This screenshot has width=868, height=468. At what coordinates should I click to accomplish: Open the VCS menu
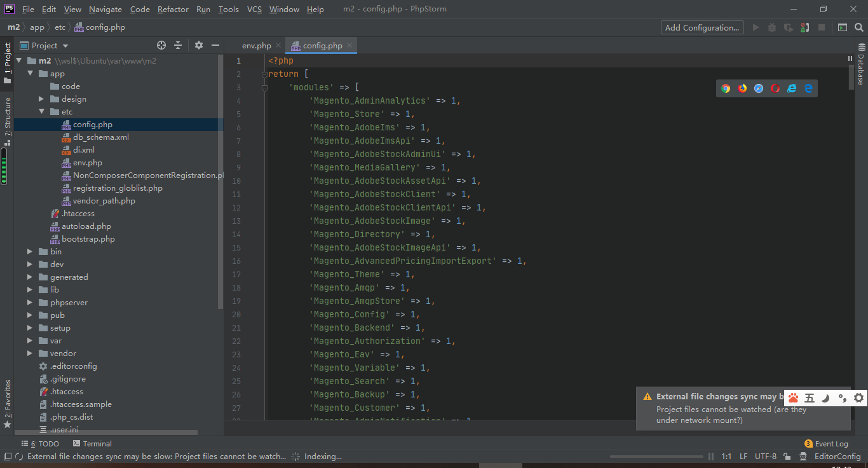coord(253,9)
